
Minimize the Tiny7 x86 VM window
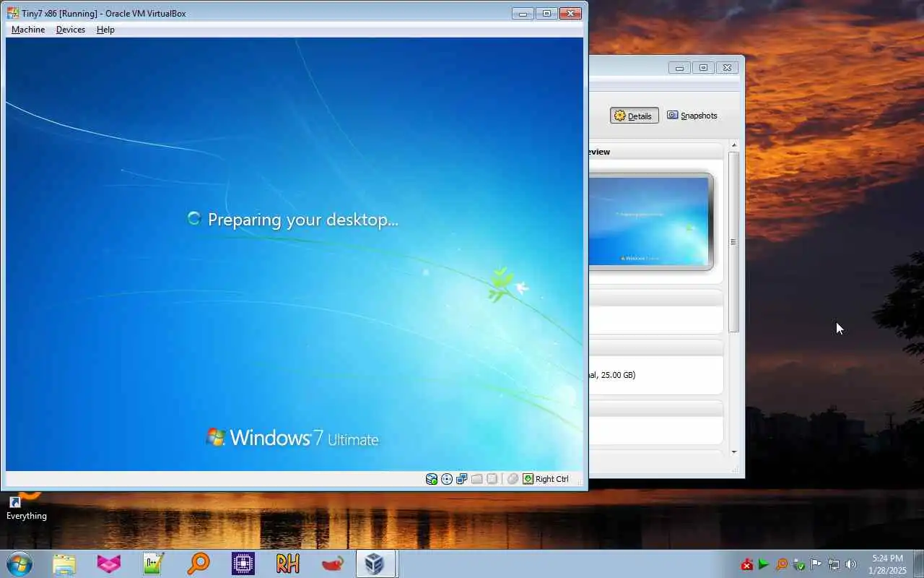(523, 13)
